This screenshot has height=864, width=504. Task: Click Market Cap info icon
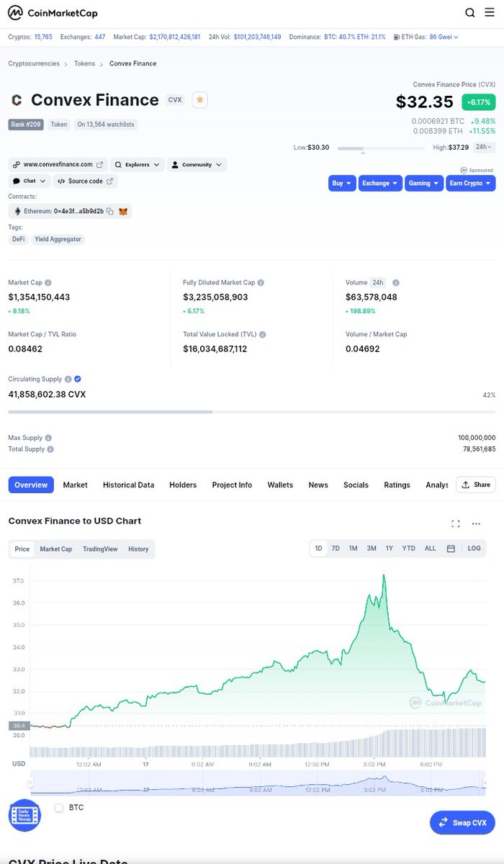[x=48, y=283]
